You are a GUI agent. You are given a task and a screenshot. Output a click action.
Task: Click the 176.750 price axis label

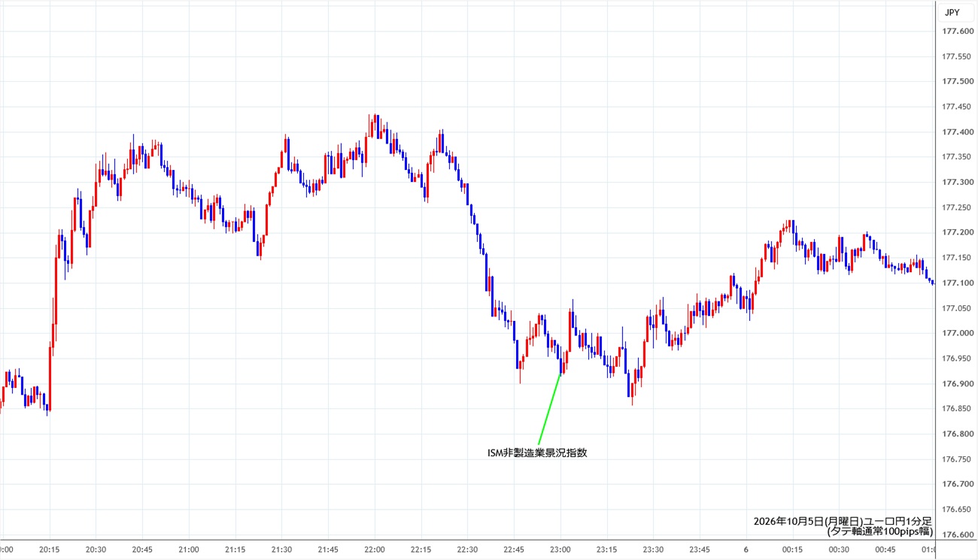pos(958,459)
